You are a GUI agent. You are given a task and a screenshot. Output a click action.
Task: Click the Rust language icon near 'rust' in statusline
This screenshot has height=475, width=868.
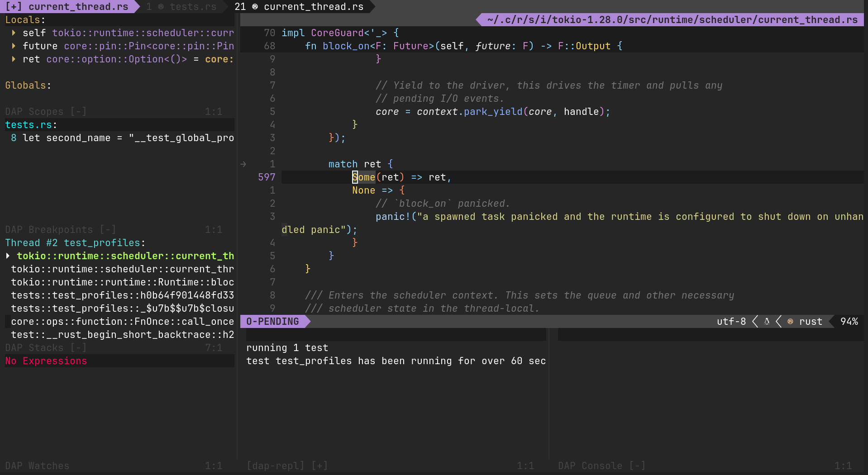790,321
